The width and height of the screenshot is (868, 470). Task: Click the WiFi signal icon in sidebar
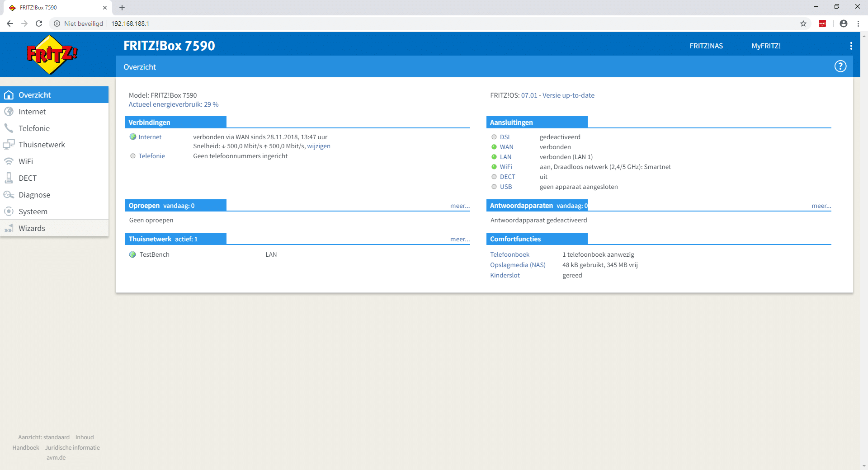coord(9,161)
